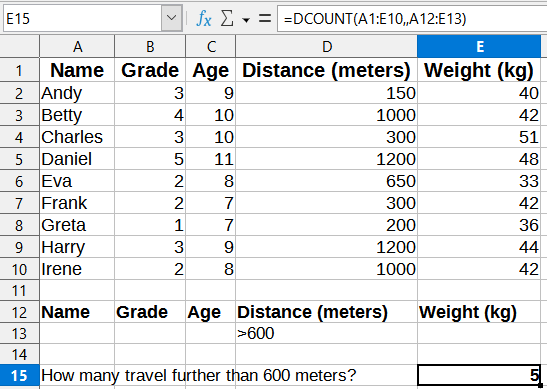Click the criteria cell '>600'
Screen dimensions: 547x389
click(327, 334)
